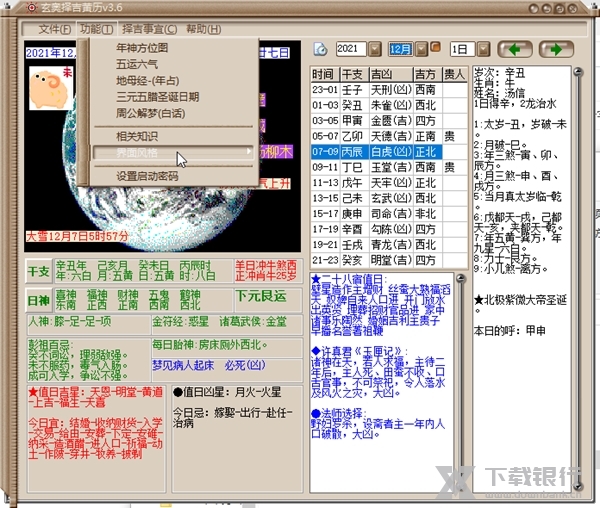The width and height of the screenshot is (600, 508).
Task: Click the 下元艮运 label
Action: coord(261,296)
